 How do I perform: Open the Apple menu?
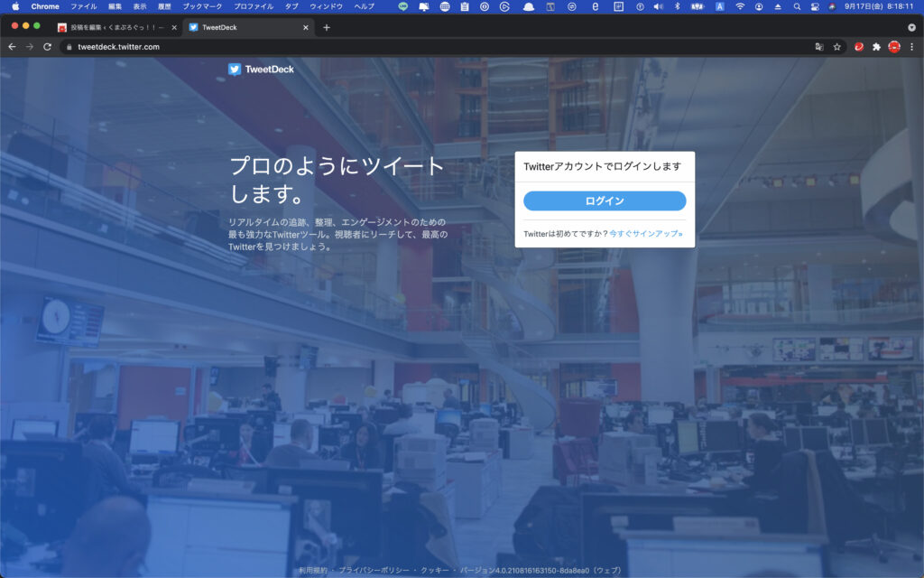click(x=16, y=6)
